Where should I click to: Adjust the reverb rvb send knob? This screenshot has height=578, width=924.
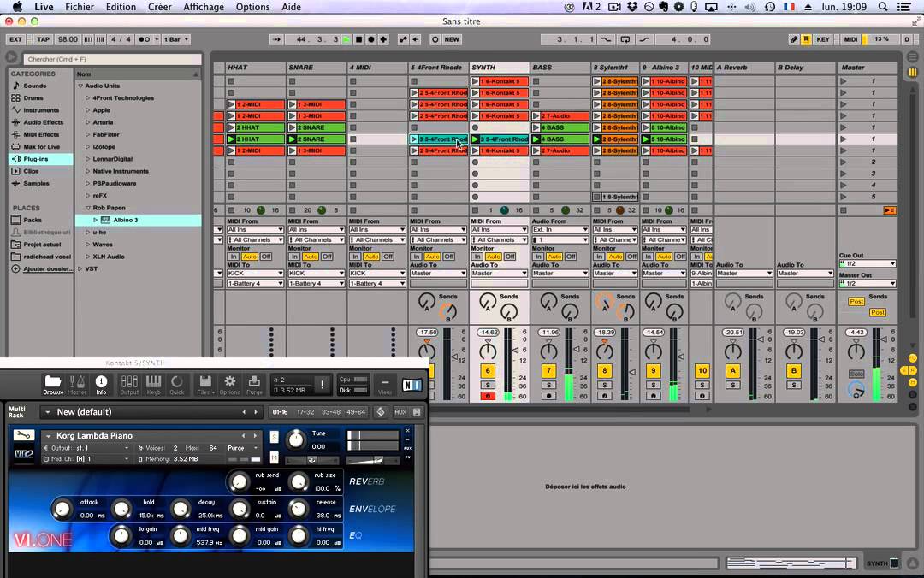tap(239, 482)
